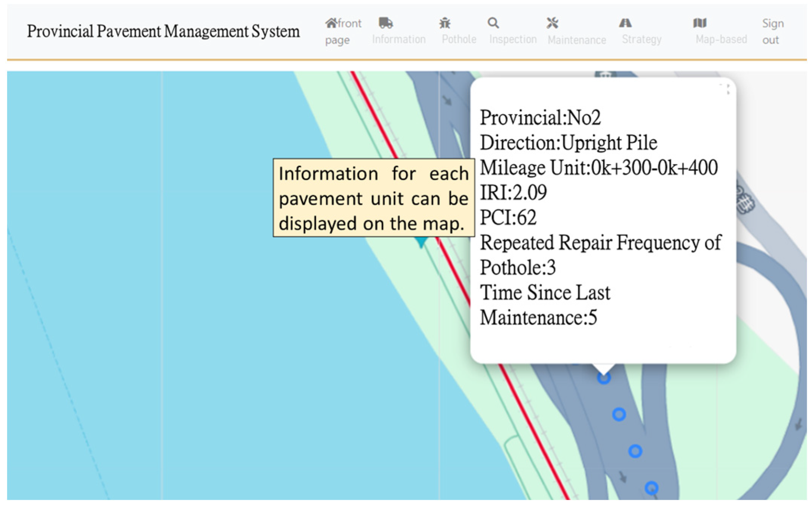Viewport: 812px width, 505px height.
Task: Open the Pothole menu item
Action: pyautogui.click(x=459, y=39)
